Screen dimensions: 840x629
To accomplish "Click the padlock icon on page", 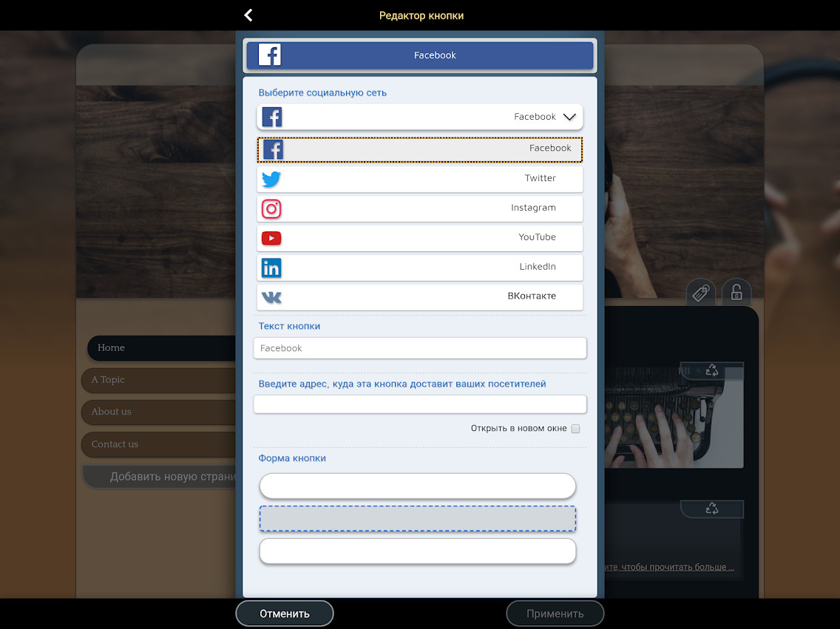I will click(736, 292).
